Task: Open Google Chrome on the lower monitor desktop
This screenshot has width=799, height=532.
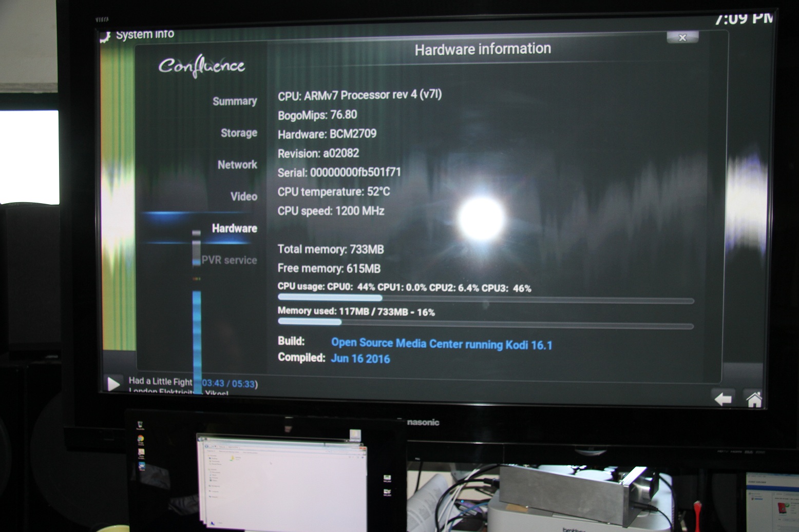Action: pos(141,440)
